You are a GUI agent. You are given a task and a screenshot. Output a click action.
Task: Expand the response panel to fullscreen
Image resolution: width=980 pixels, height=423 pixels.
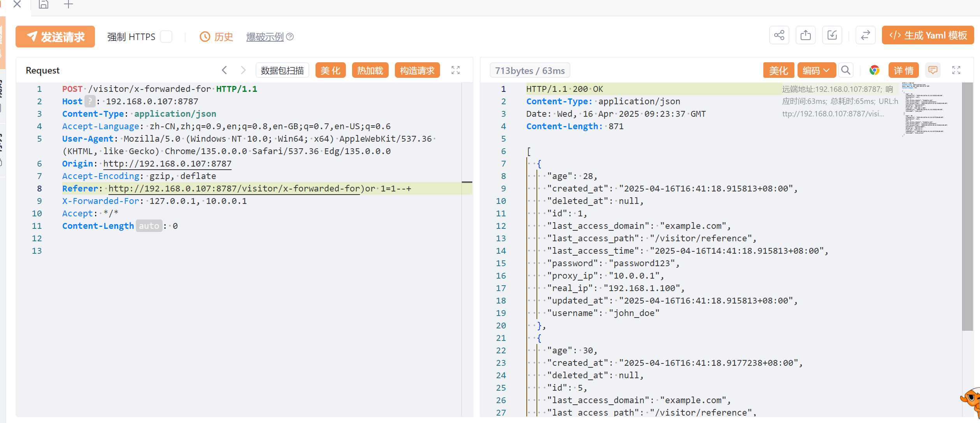pyautogui.click(x=956, y=70)
